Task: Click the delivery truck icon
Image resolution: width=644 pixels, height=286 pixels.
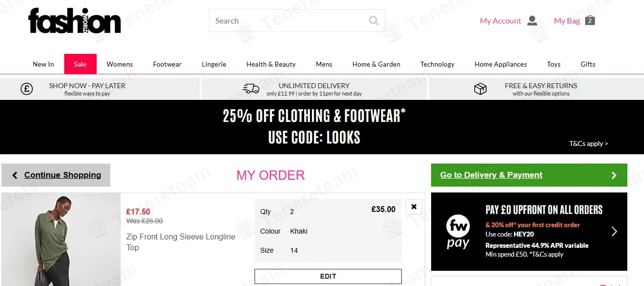Action: click(x=251, y=89)
